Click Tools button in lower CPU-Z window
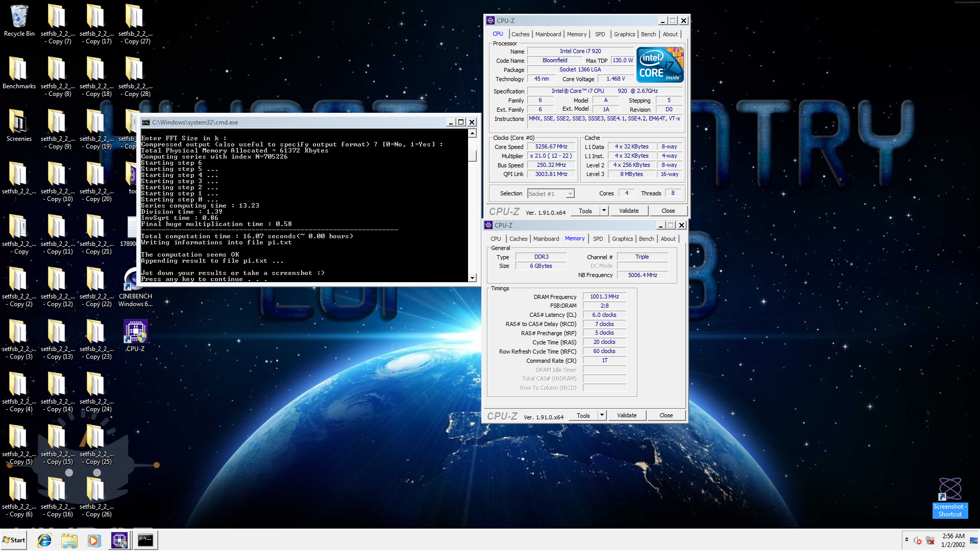Screen dimensions: 980x551 (x=583, y=415)
